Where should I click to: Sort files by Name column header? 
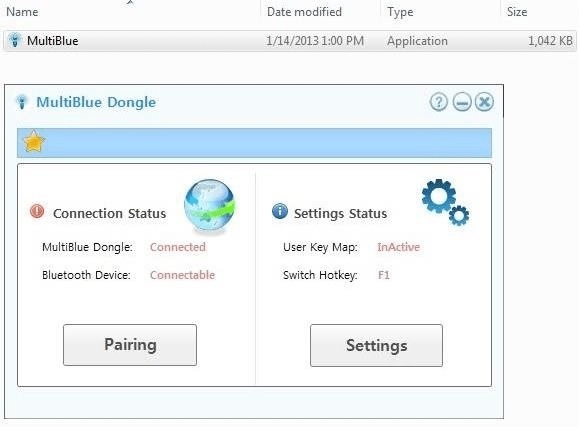22,12
